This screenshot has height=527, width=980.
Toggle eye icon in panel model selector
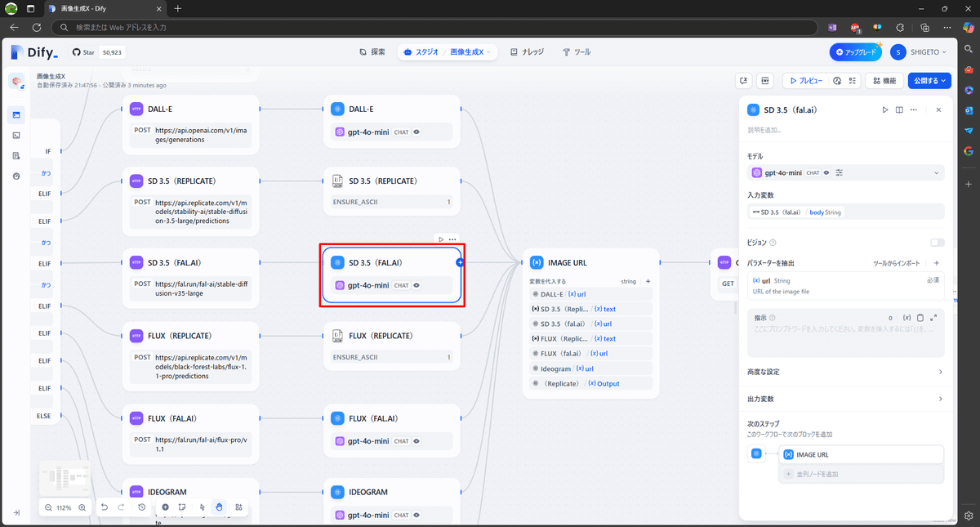click(x=826, y=172)
